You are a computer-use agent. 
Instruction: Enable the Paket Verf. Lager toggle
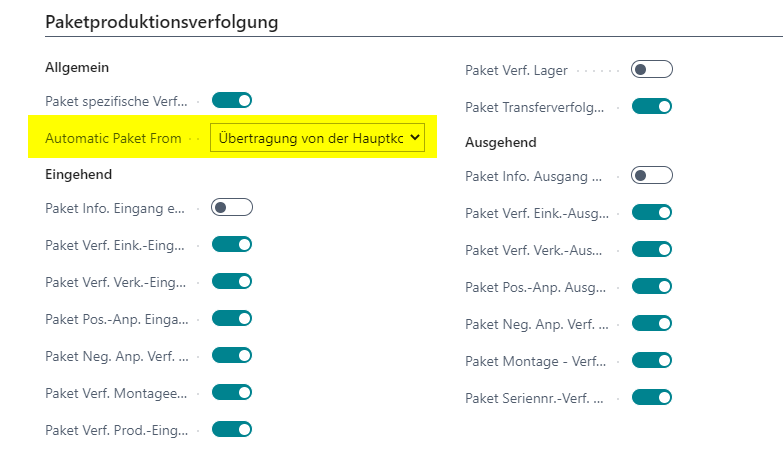click(x=652, y=69)
